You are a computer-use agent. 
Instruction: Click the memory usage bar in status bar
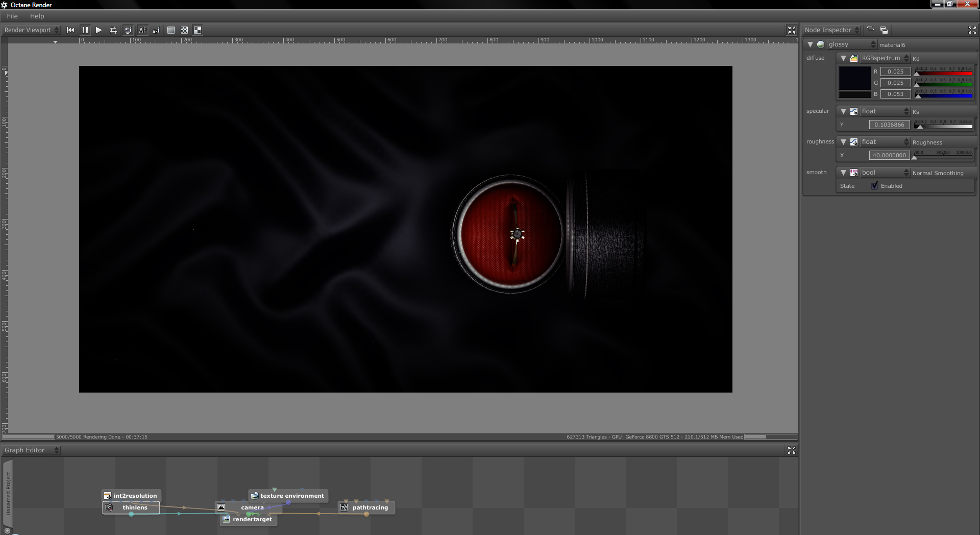[771, 437]
